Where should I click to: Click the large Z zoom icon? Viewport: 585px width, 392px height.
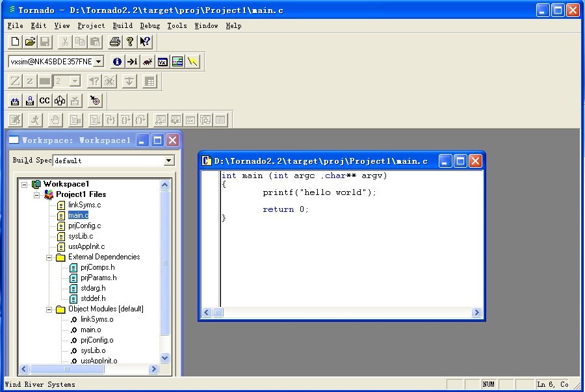click(15, 81)
